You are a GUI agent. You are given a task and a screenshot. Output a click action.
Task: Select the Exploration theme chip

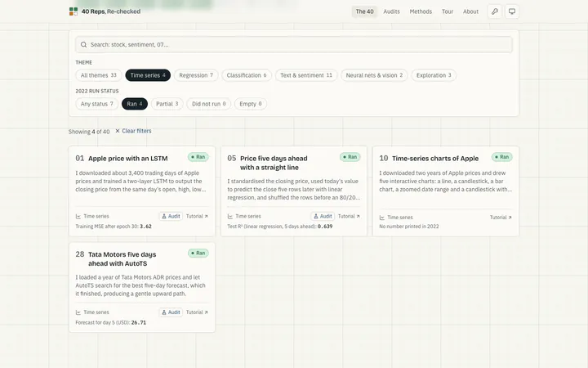pyautogui.click(x=434, y=75)
